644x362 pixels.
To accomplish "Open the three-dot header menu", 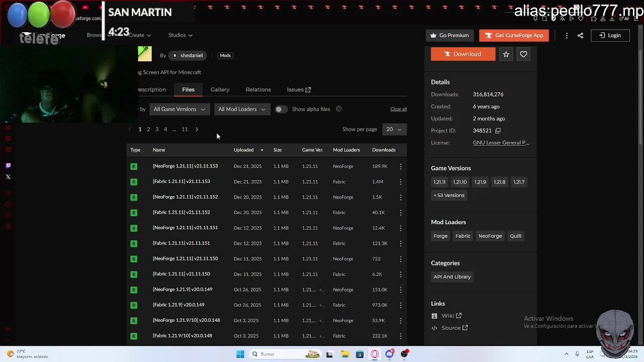I will tap(567, 35).
